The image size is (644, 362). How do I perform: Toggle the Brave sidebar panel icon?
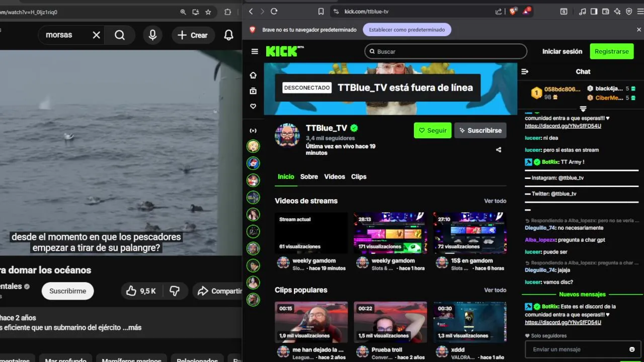tap(594, 11)
